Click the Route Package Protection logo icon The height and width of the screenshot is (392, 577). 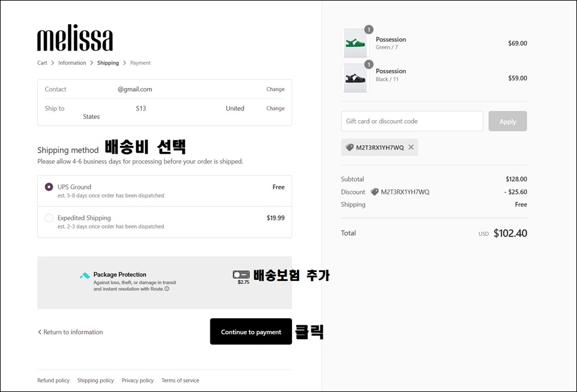click(85, 276)
